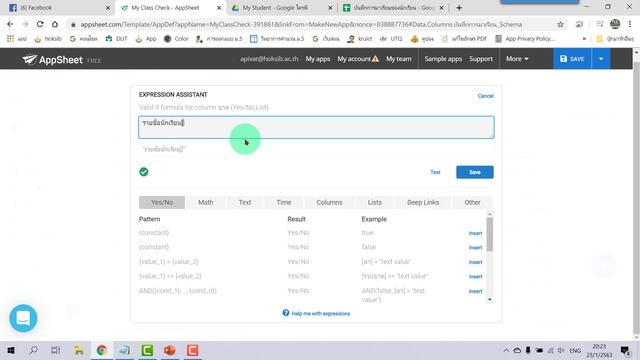Select the Other tab
This screenshot has height=360, width=640.
[x=472, y=202]
